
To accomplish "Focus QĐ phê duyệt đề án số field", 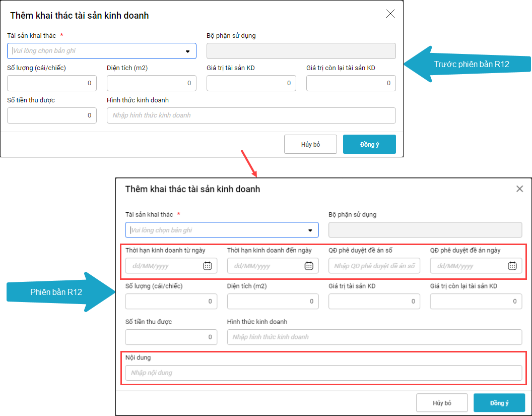I will coord(374,266).
